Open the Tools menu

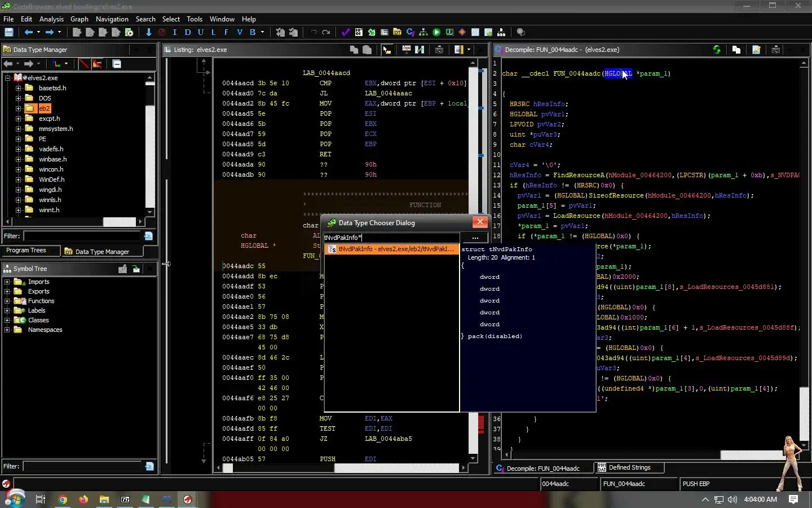click(x=195, y=19)
